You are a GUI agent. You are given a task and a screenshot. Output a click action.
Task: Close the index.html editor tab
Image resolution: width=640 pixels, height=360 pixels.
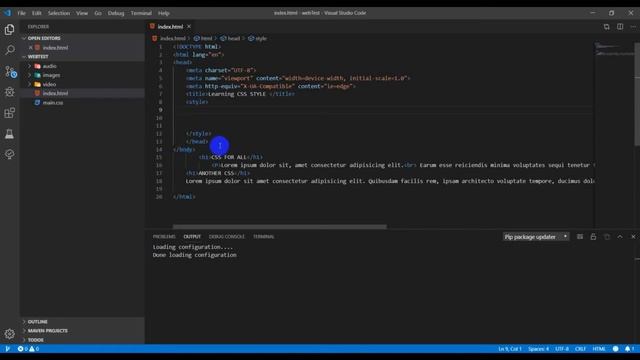tap(189, 27)
